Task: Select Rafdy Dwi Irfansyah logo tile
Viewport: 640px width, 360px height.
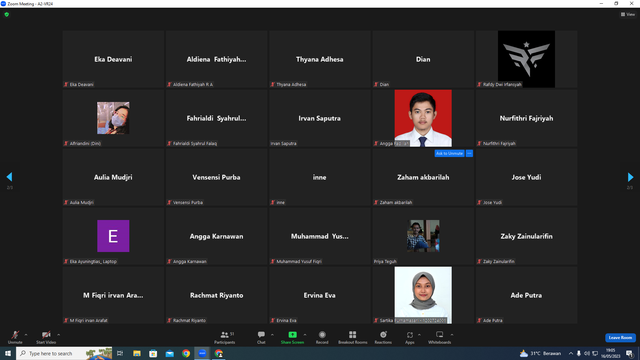Action: click(x=526, y=59)
